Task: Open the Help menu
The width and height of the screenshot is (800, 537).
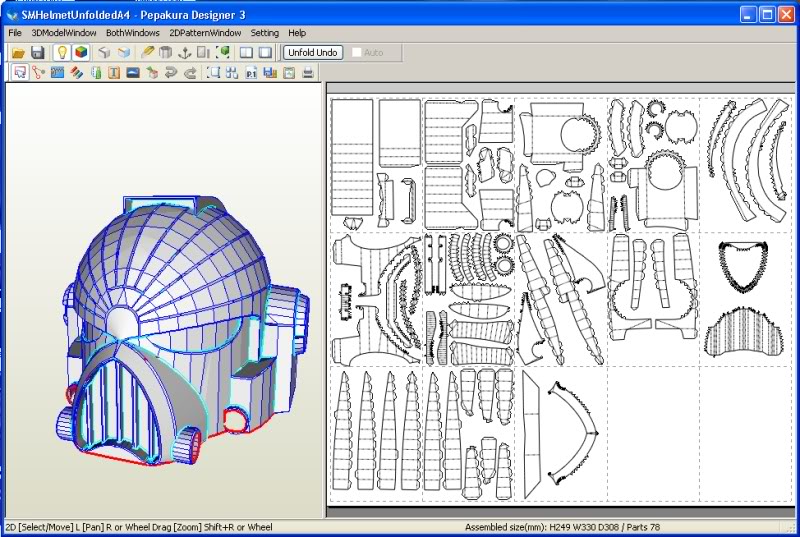Action: (x=297, y=33)
